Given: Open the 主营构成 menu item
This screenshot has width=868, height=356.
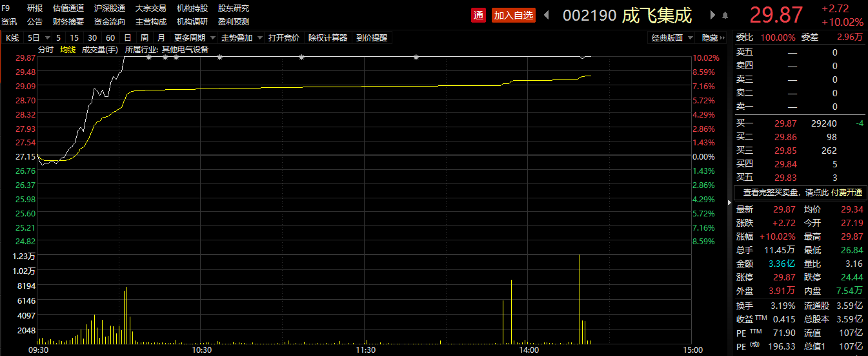Looking at the screenshot, I should pos(151,21).
